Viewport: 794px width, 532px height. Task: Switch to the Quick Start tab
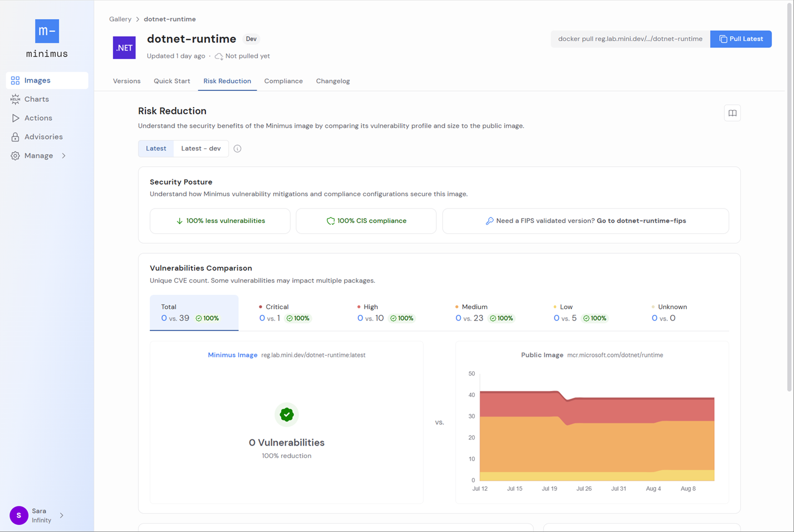172,81
